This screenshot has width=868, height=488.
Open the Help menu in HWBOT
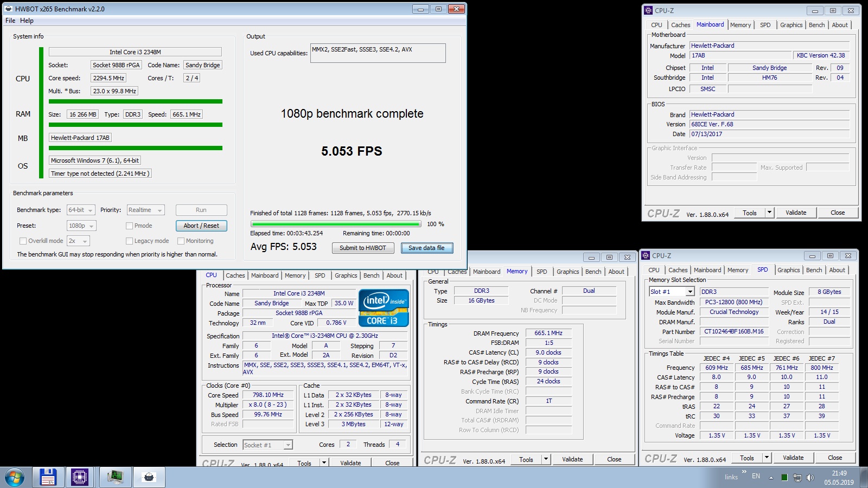point(27,21)
